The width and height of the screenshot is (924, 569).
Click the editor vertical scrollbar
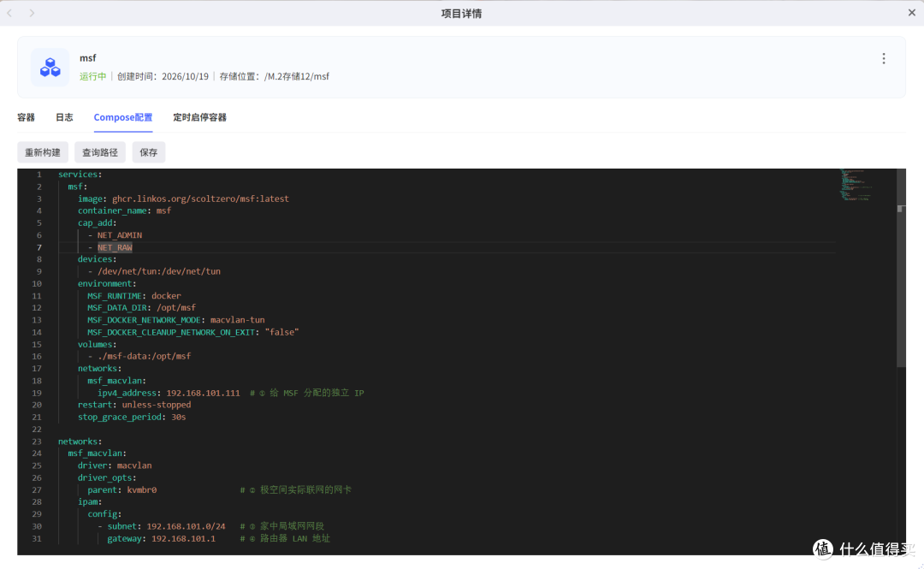pyautogui.click(x=900, y=269)
